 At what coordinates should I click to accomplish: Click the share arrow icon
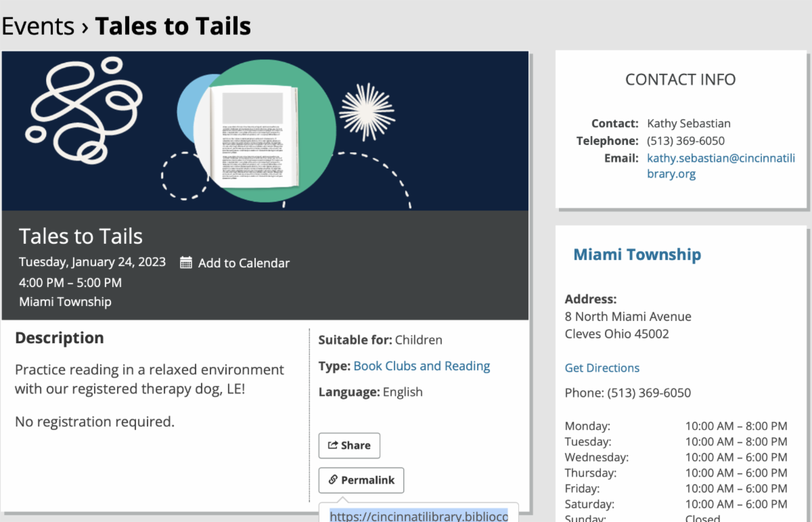coord(332,445)
